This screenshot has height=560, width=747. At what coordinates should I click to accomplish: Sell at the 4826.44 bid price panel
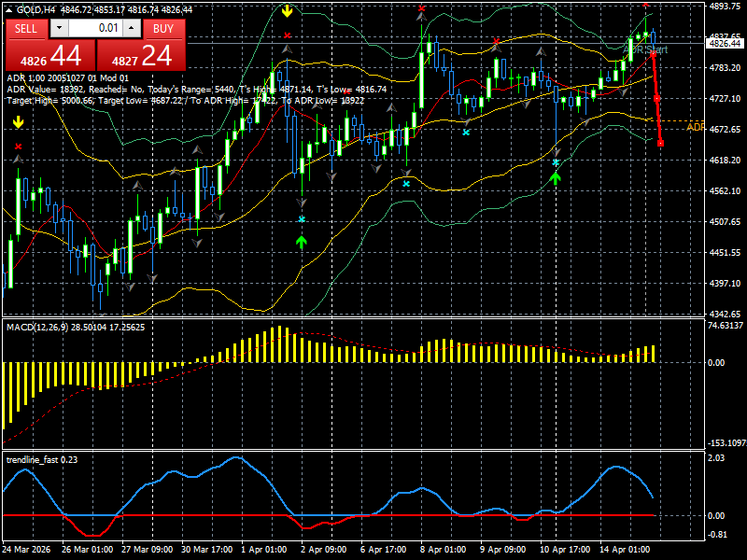pyautogui.click(x=50, y=56)
